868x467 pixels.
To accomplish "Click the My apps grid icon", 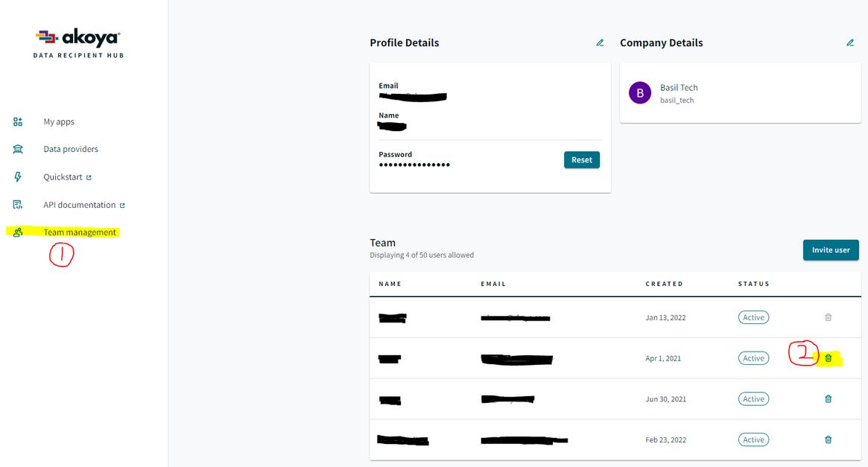I will point(18,121).
